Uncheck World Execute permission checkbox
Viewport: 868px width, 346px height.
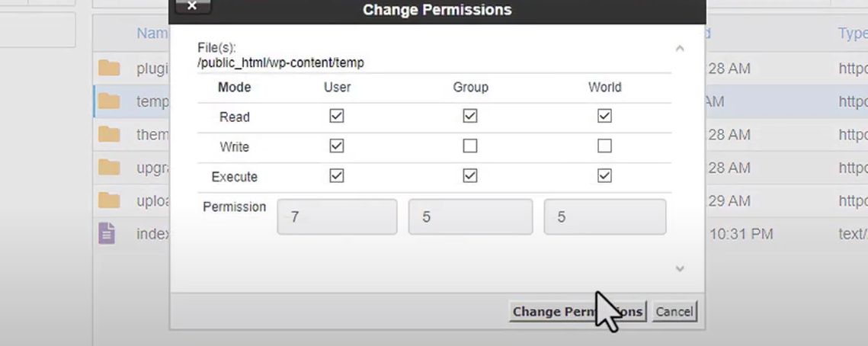point(604,176)
